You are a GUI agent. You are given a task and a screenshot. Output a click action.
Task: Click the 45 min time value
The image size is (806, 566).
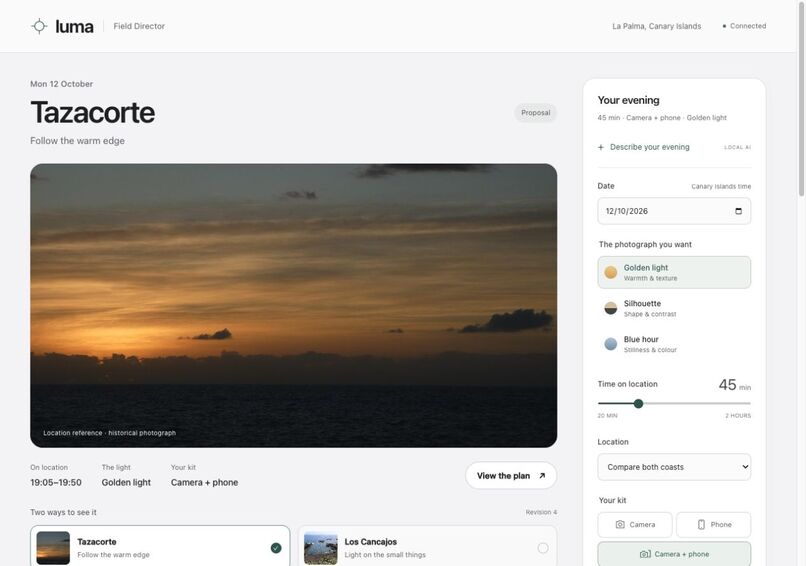(735, 385)
